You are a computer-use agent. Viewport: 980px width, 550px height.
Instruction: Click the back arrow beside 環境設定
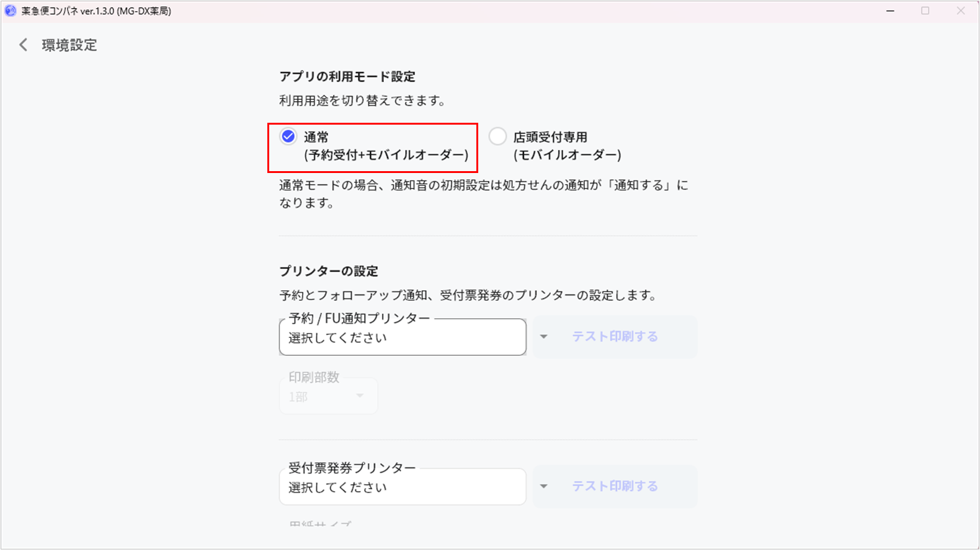24,45
